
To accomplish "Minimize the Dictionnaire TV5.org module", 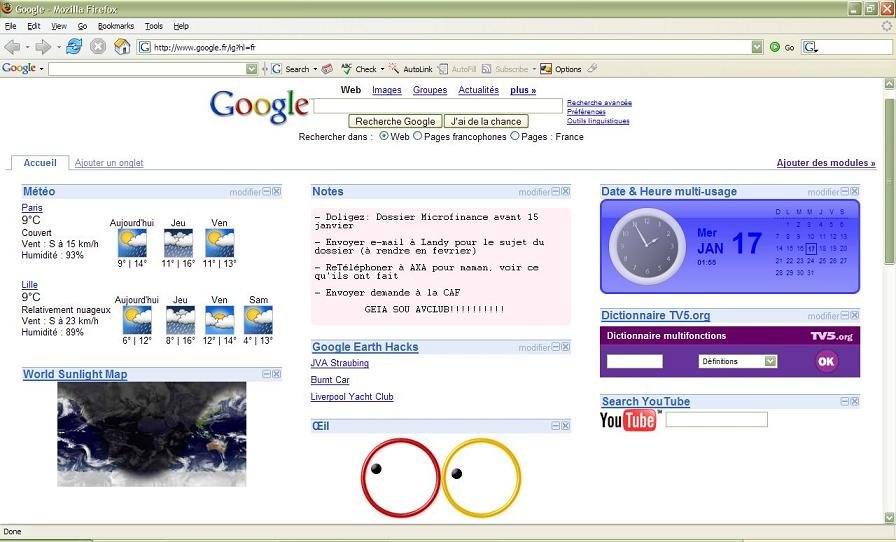I will tap(845, 316).
